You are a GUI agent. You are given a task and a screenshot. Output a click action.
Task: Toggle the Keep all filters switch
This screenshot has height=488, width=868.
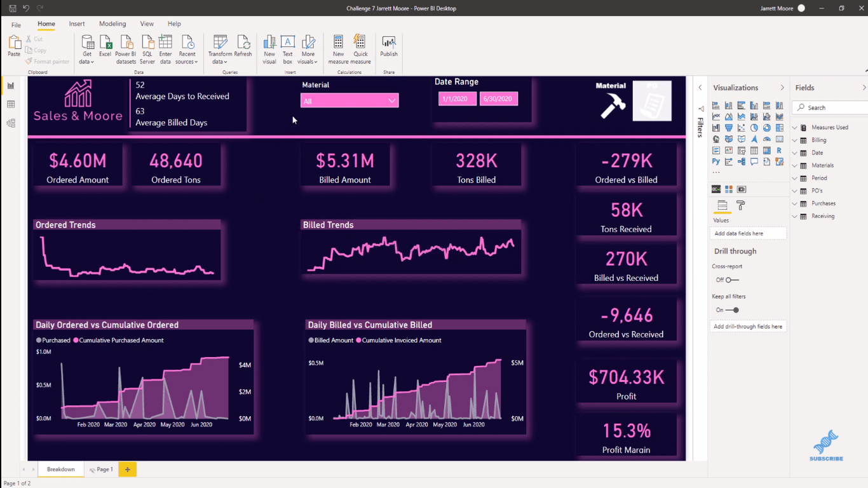[x=732, y=310]
